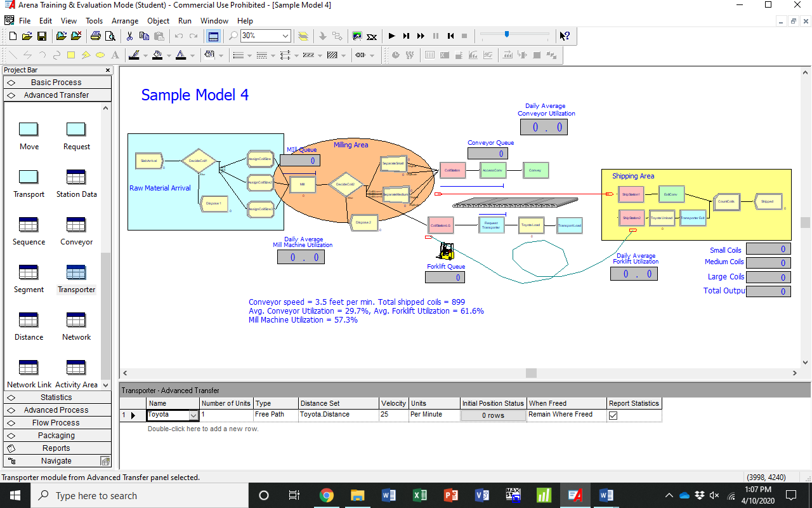Image resolution: width=812 pixels, height=508 pixels.
Task: Click the Fast-Forward simulation button
Action: click(421, 36)
